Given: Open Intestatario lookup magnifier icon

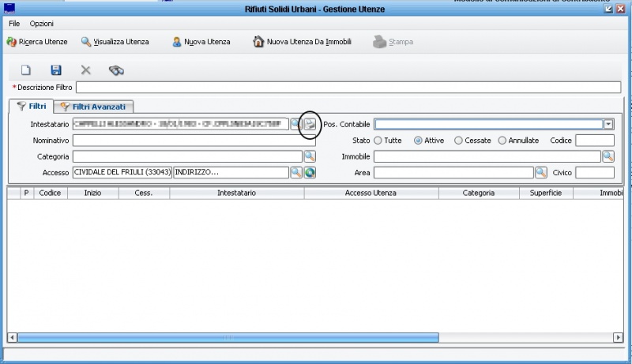Looking at the screenshot, I should tap(295, 124).
